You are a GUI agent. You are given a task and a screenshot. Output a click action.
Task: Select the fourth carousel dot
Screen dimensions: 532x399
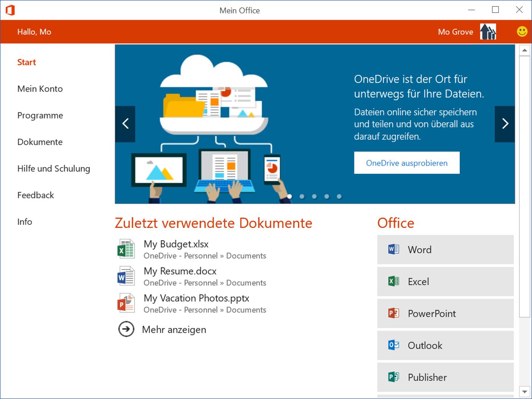coord(327,196)
